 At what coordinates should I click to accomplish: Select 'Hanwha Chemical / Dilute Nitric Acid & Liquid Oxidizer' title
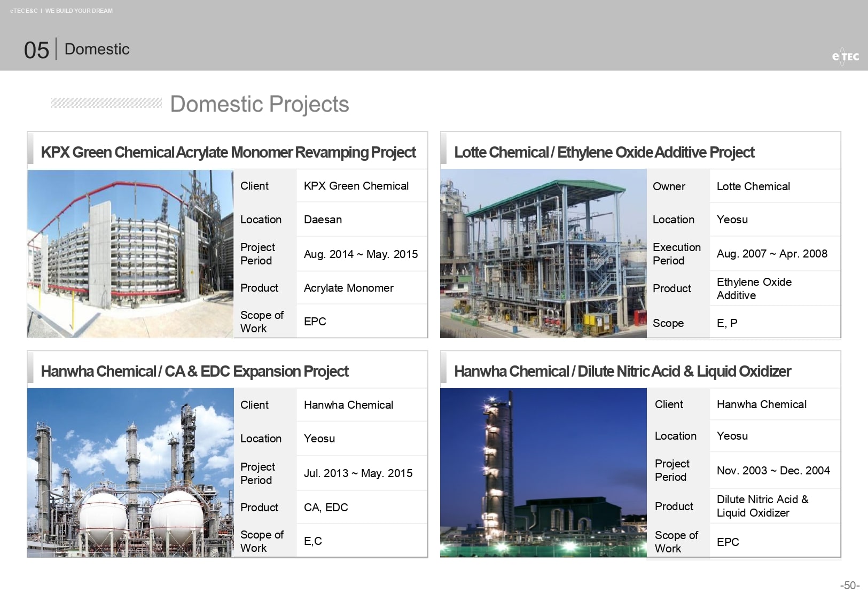pos(623,371)
